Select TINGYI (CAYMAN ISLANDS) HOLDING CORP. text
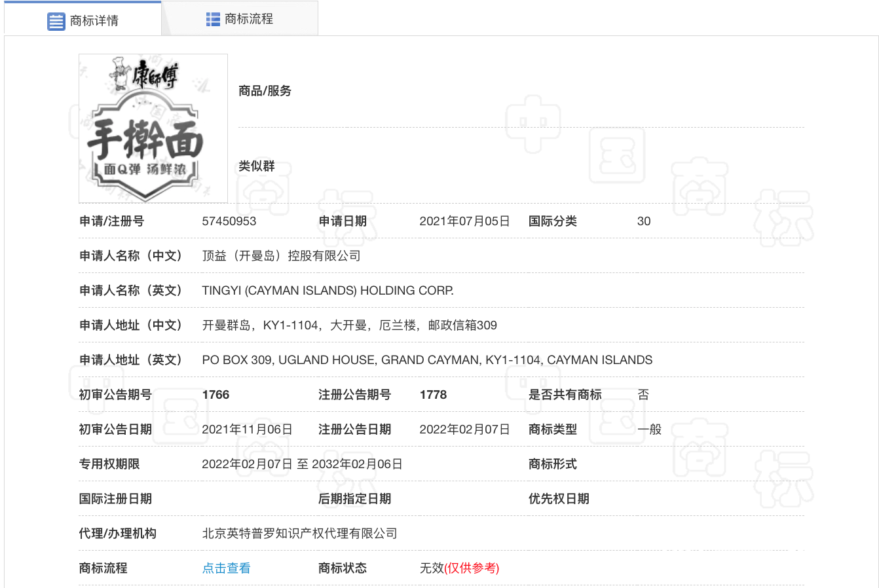 click(327, 291)
